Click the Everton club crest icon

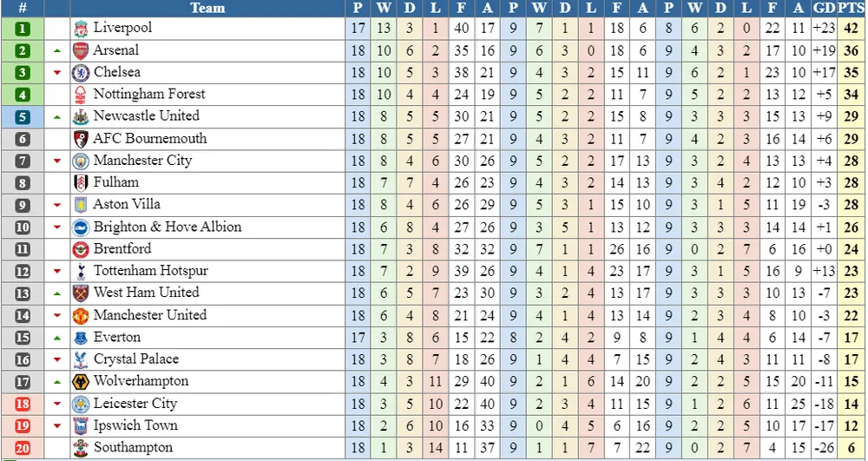pos(81,338)
